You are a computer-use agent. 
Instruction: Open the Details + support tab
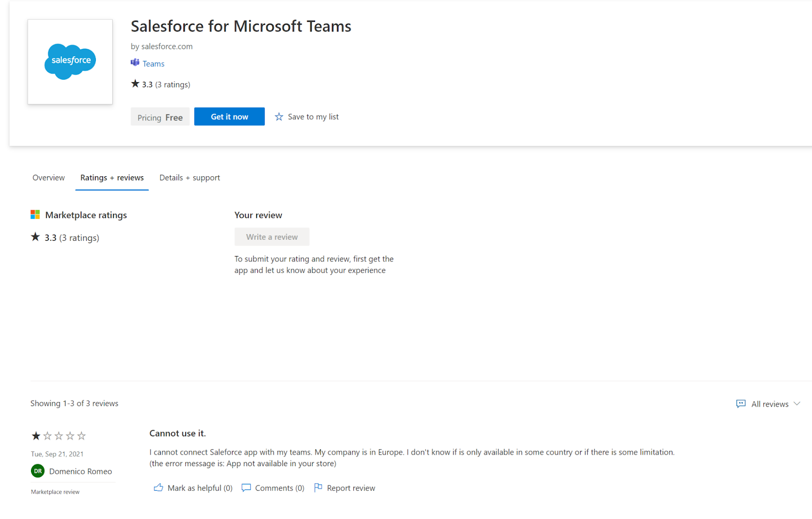point(189,177)
